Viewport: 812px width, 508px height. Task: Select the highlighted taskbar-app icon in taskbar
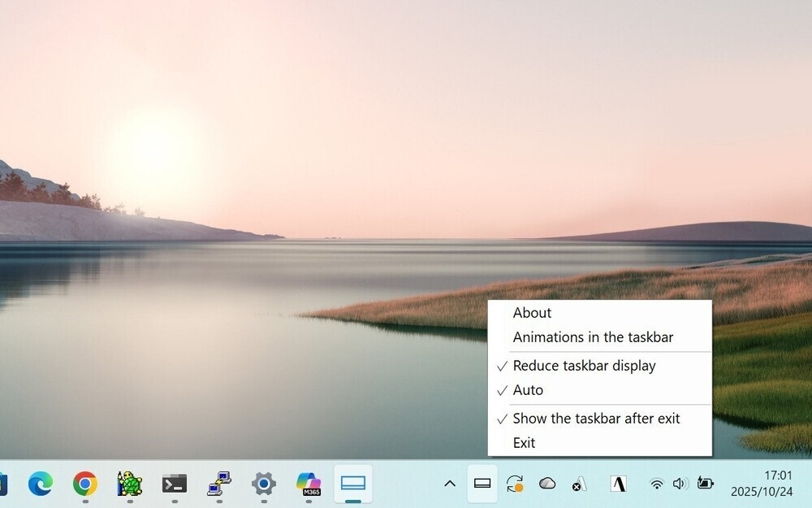pos(353,484)
